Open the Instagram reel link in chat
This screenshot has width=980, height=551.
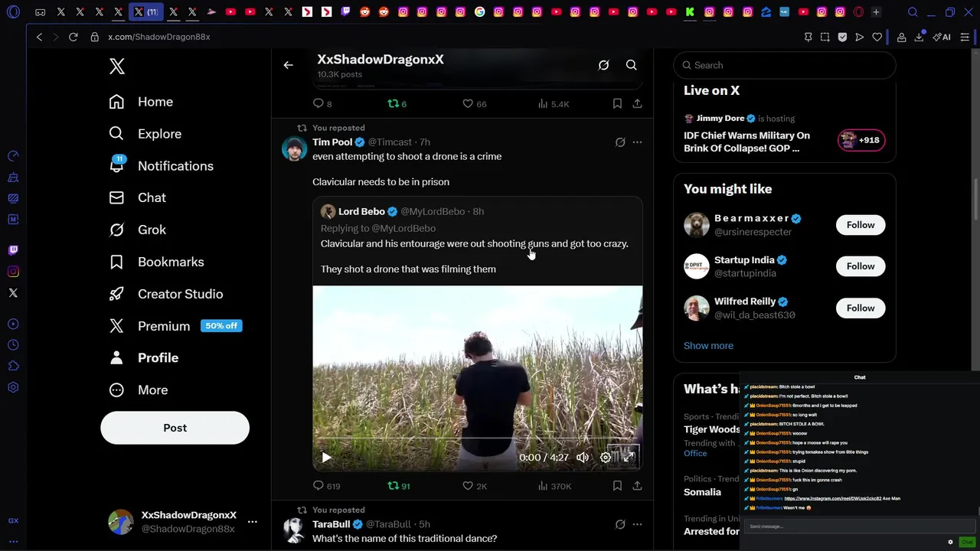pos(832,499)
